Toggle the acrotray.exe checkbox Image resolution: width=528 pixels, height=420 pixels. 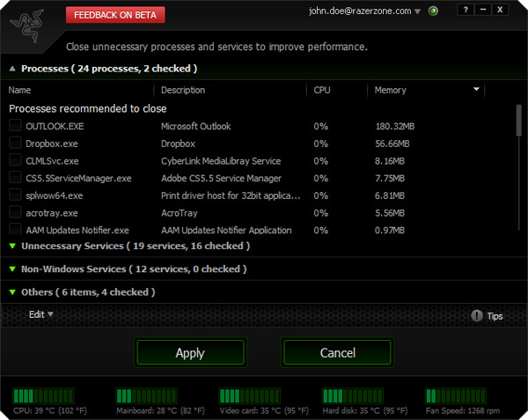tap(15, 212)
